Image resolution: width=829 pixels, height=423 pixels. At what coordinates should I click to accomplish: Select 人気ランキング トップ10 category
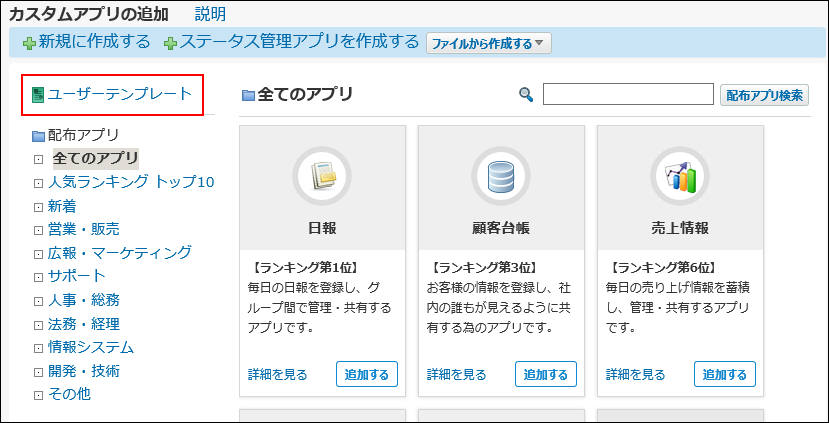(x=131, y=182)
